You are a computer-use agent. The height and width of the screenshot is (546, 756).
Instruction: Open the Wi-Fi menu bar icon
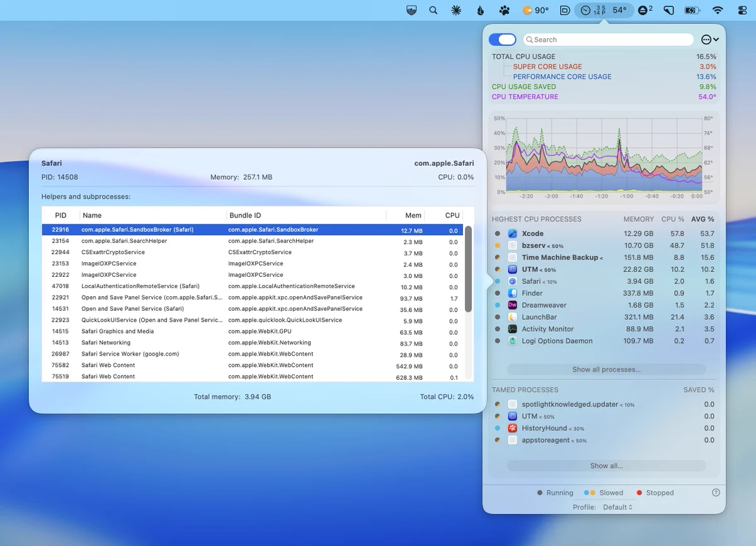click(718, 10)
